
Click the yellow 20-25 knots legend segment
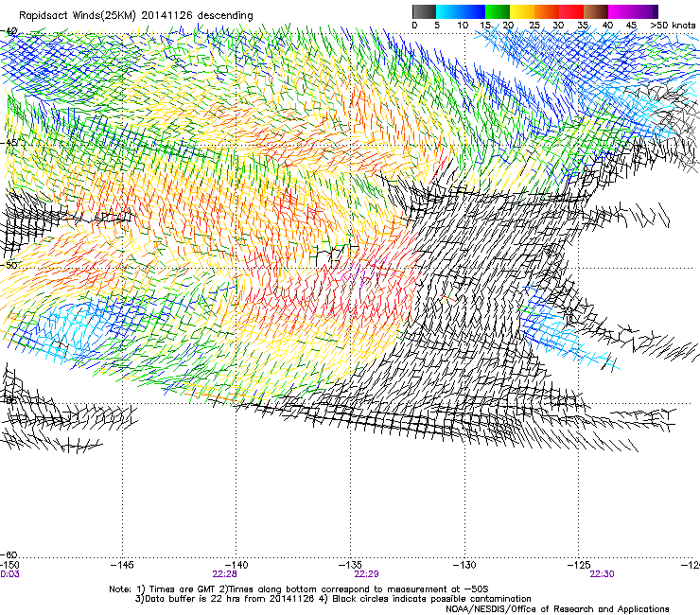coord(522,11)
